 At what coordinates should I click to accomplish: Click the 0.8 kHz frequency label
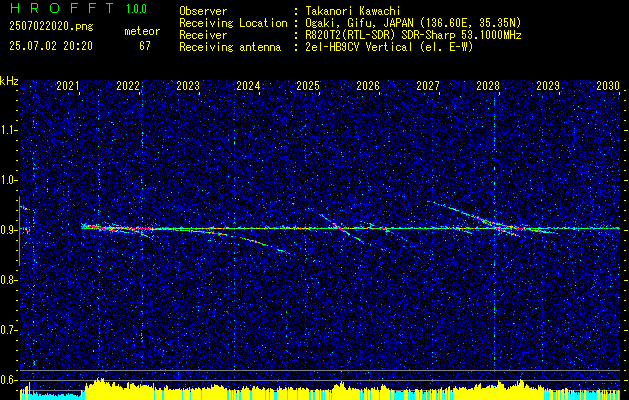[9, 280]
